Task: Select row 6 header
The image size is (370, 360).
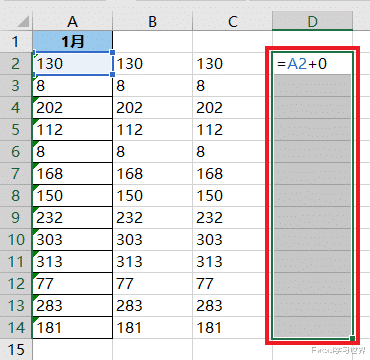Action: coord(16,151)
